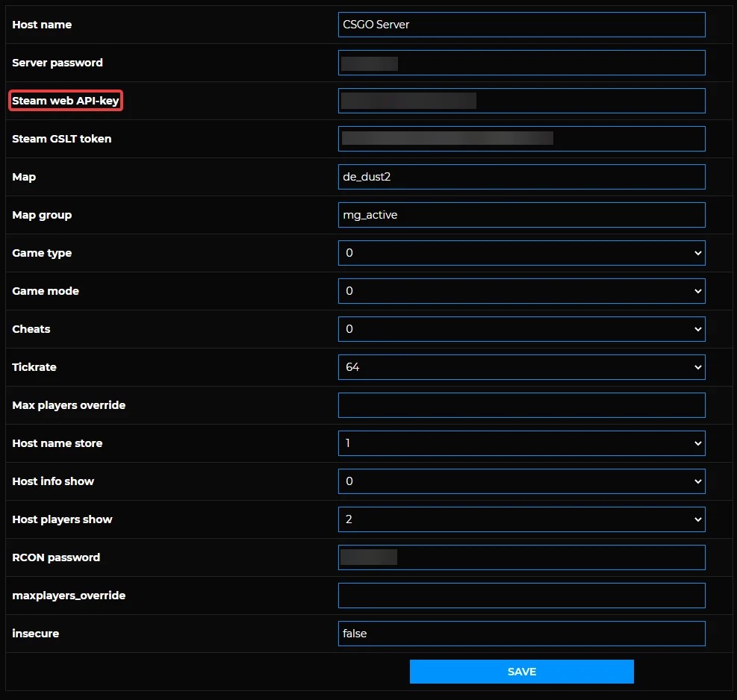This screenshot has height=700, width=737.
Task: Click the highlighted Steam web API-key field
Action: point(521,101)
